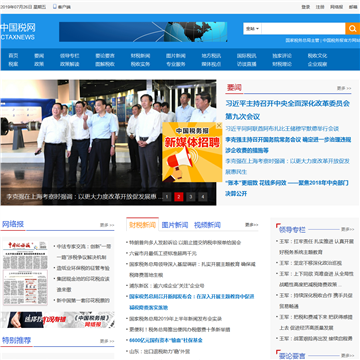Screen dimensions: 360x360
Task: Open the 全站 search scope dropdown
Action: (x=252, y=29)
